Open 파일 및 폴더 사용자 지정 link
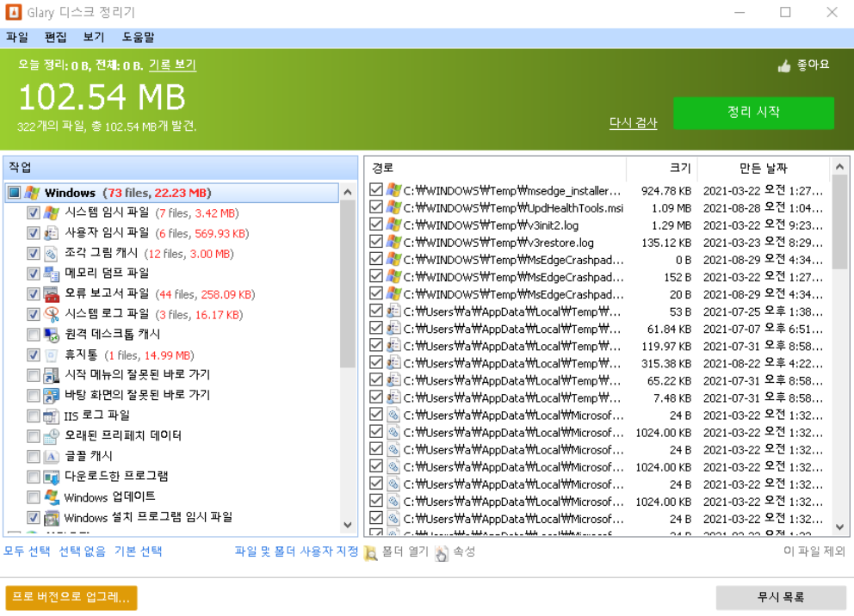Screen dimensions: 854x616 click(296, 551)
